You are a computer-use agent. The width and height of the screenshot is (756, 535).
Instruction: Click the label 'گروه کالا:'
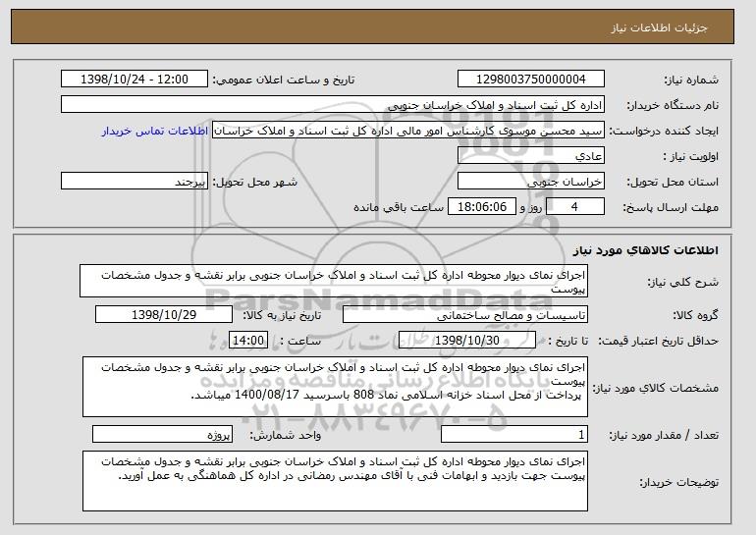coord(695,315)
